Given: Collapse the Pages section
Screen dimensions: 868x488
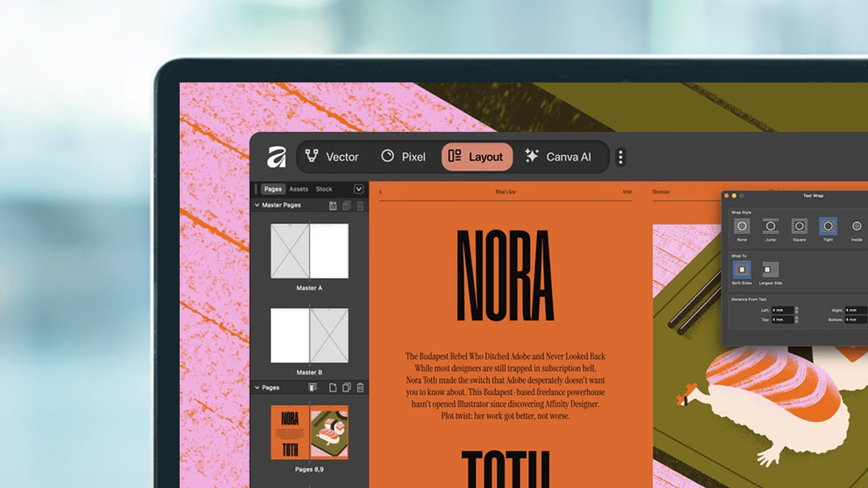Looking at the screenshot, I should (257, 387).
